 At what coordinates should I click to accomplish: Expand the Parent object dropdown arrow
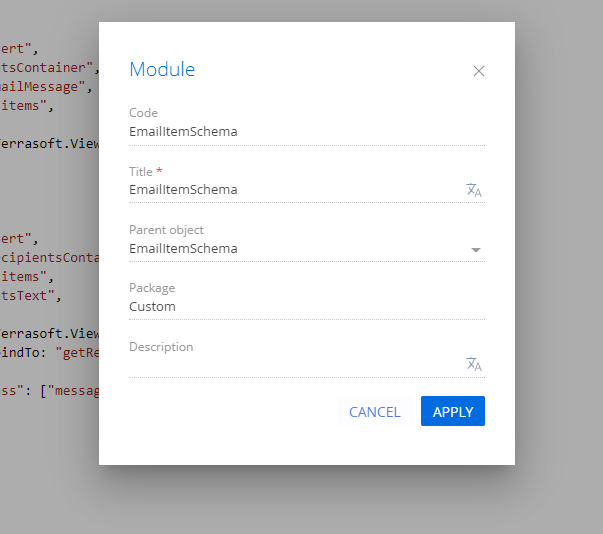click(476, 250)
